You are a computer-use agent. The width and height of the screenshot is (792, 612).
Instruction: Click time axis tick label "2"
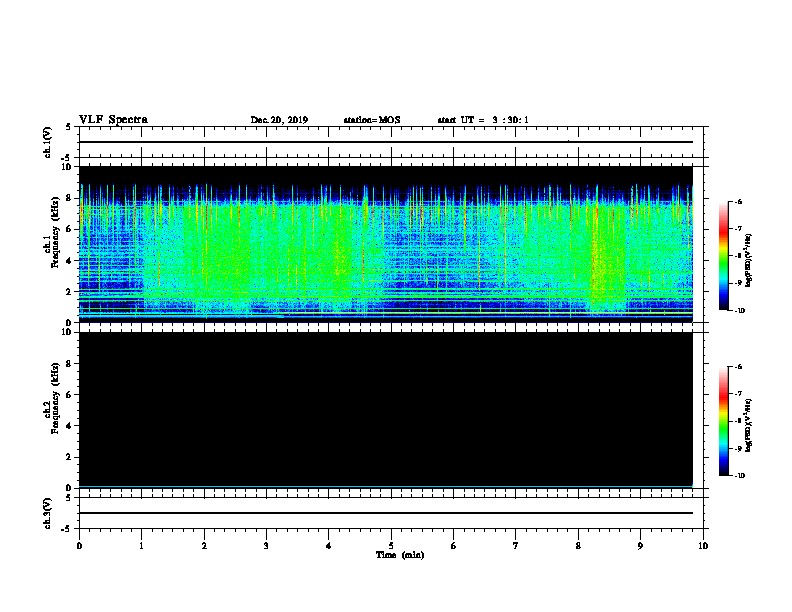(x=204, y=546)
